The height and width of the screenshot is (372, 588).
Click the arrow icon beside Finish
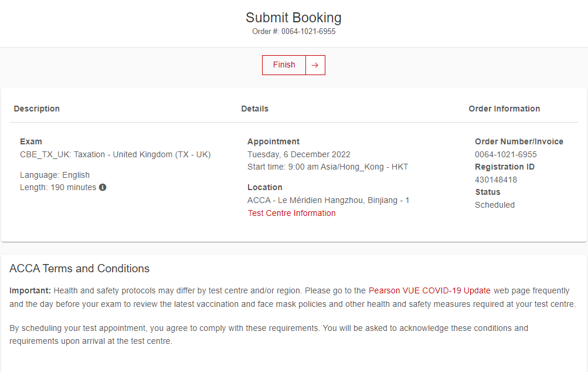click(x=315, y=65)
